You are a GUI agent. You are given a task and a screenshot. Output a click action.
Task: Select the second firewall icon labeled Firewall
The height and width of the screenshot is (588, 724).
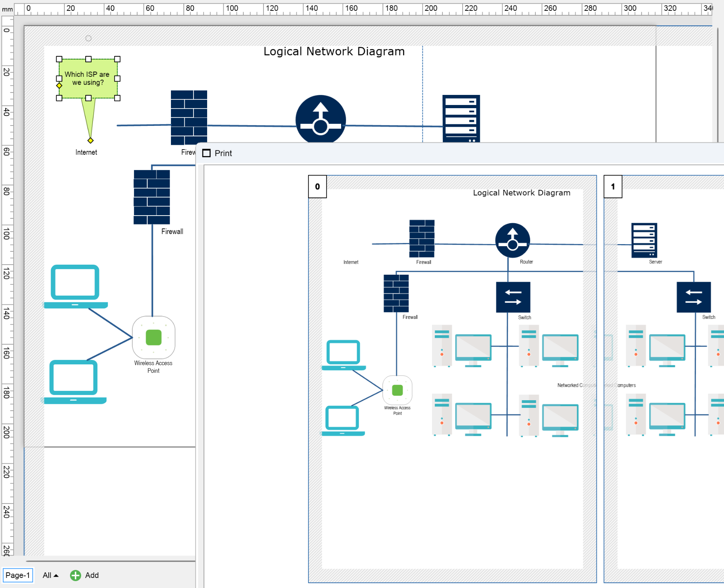pos(152,197)
